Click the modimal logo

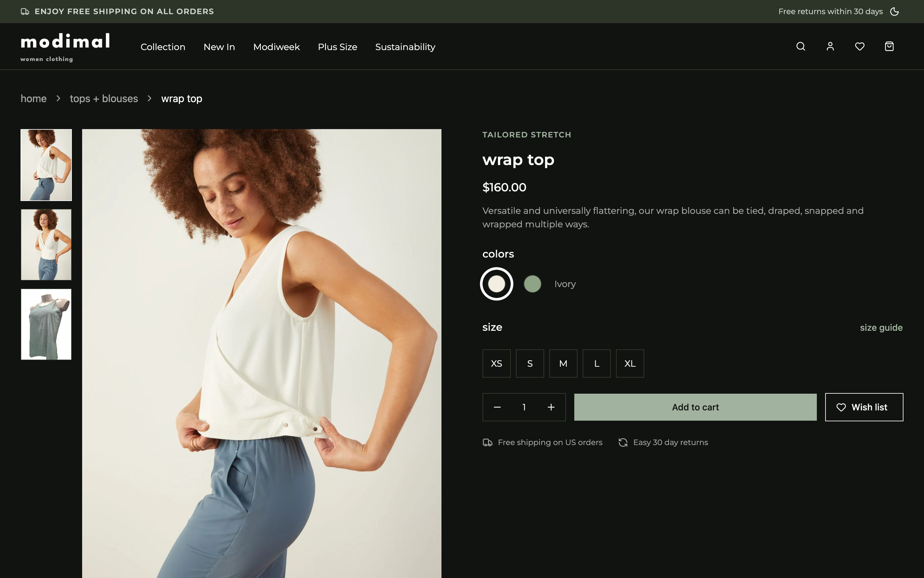tap(65, 48)
